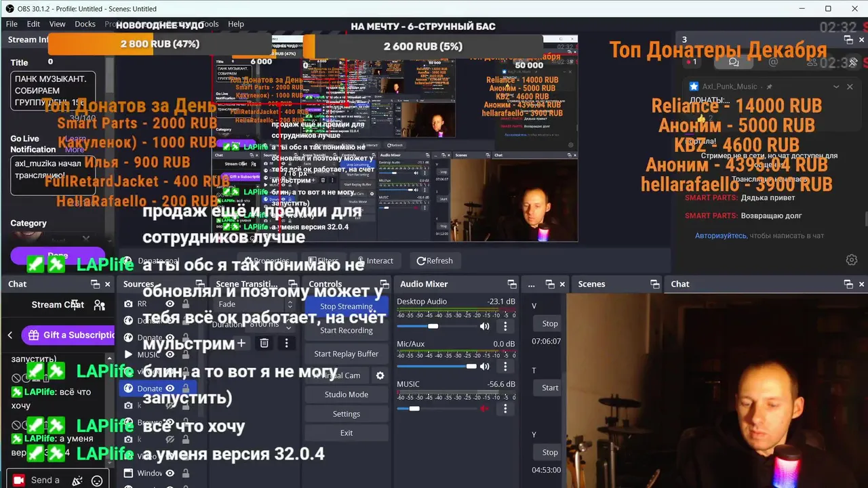Close the Axl_Punk_Music pinned popup
868x488 pixels.
pos(850,87)
